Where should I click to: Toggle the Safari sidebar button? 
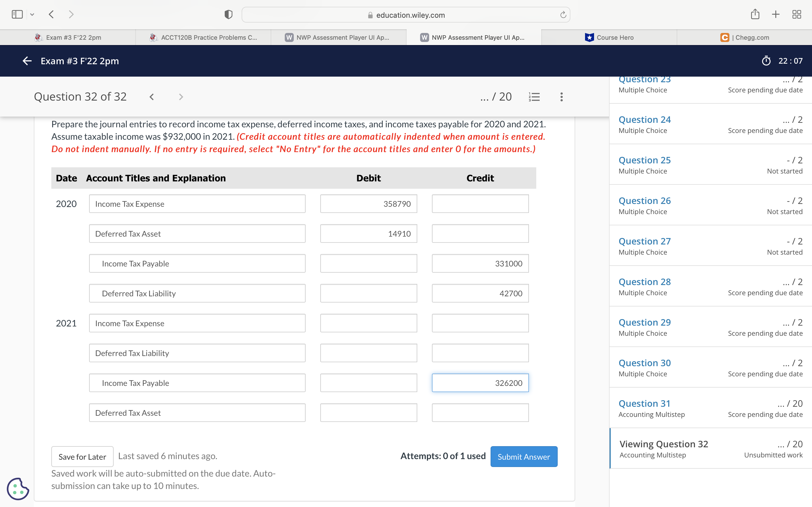(17, 14)
